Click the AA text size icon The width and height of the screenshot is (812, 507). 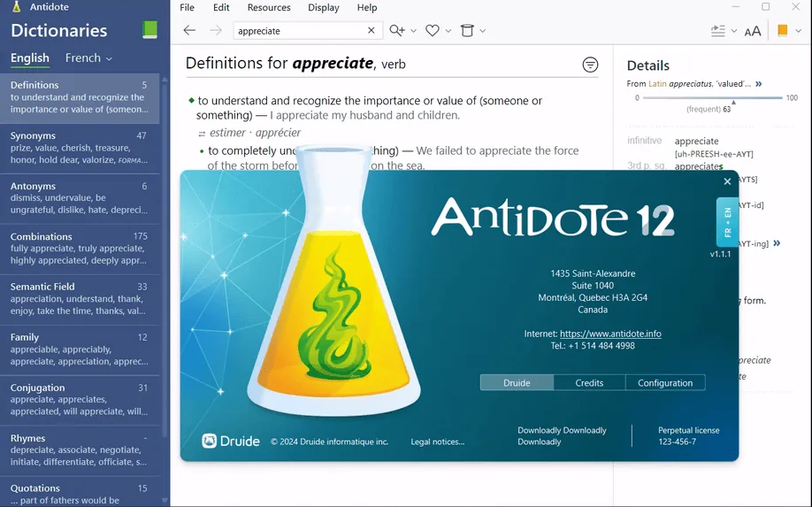pyautogui.click(x=753, y=31)
